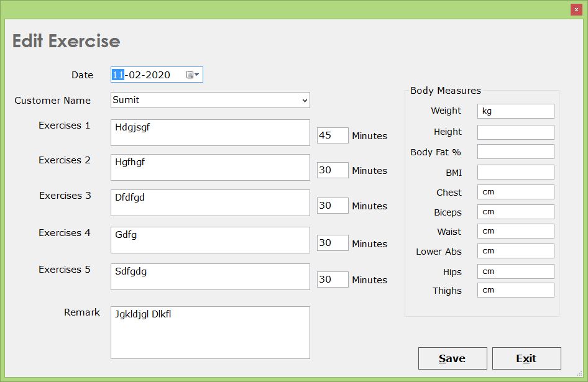Focus the Exercises 1 minutes field showing 45
Viewport: 588px width, 382px height.
[333, 135]
